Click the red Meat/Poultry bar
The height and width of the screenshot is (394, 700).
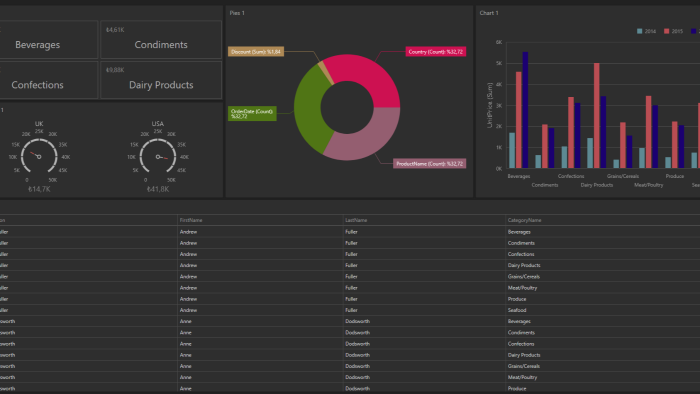click(x=648, y=132)
